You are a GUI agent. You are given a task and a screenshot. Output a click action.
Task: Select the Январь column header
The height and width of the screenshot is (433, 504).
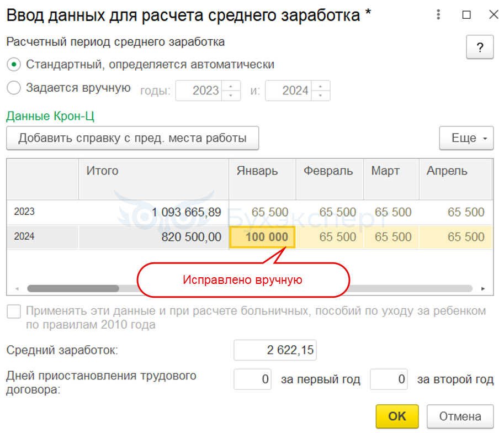tap(262, 179)
